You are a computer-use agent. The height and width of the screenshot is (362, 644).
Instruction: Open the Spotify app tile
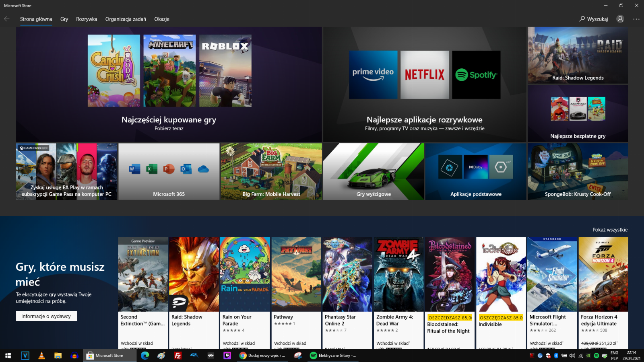[476, 75]
